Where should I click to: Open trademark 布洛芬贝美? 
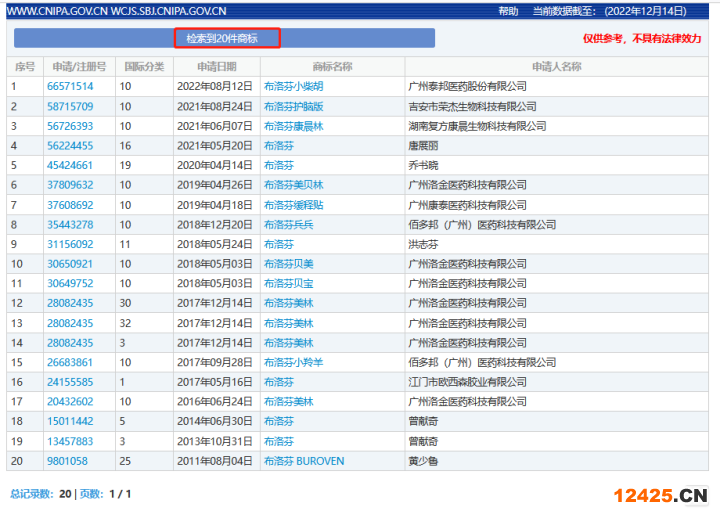[x=288, y=264]
